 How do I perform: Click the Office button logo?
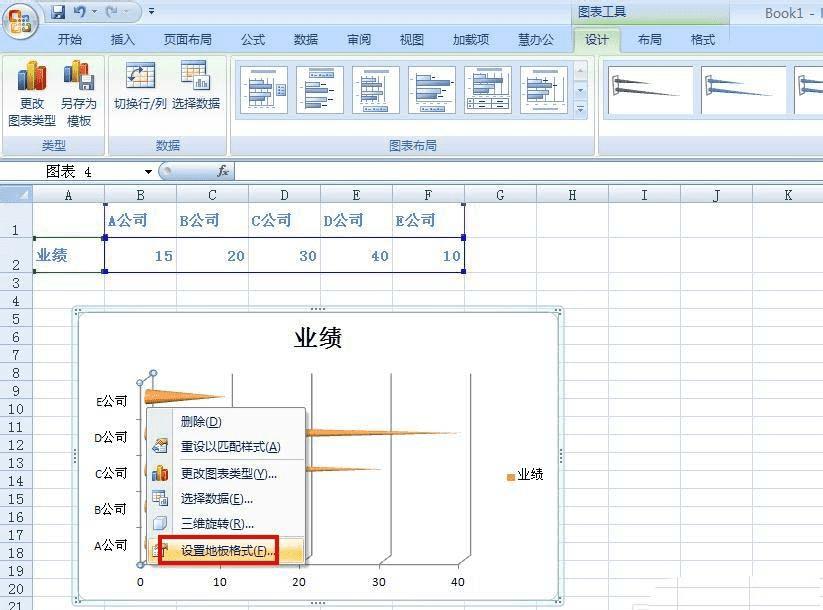20,22
